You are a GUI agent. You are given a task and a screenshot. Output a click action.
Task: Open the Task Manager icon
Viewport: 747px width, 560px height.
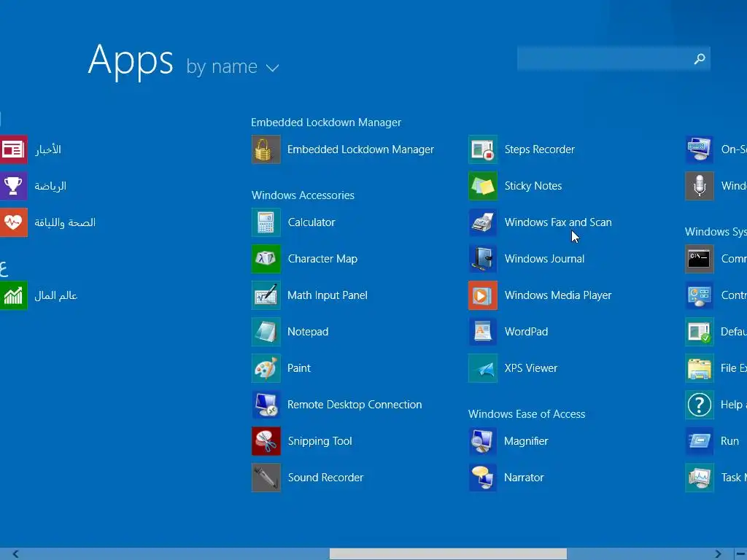700,478
